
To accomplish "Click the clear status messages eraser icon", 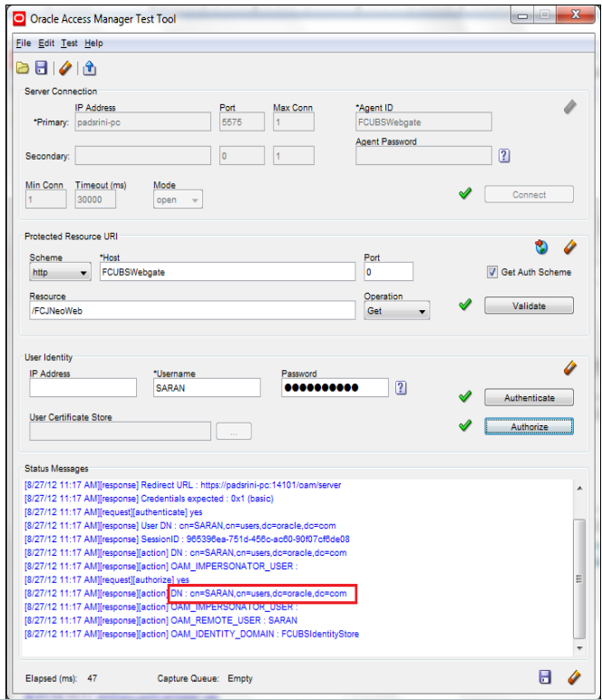I will click(574, 676).
